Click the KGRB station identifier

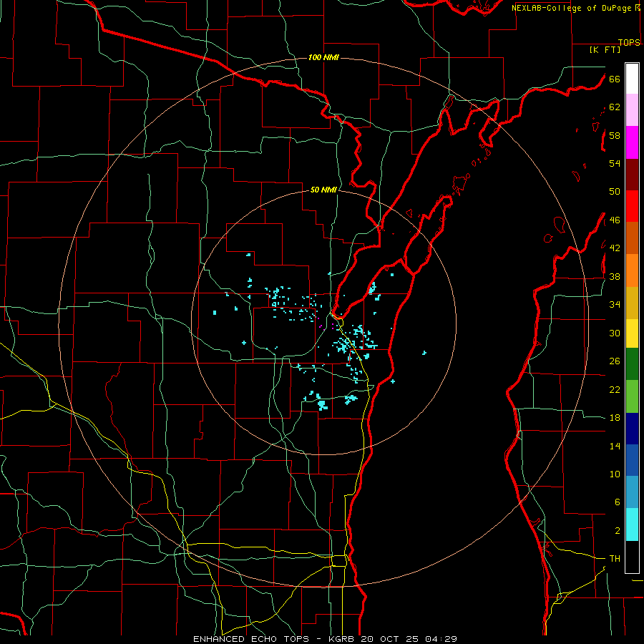point(343,639)
